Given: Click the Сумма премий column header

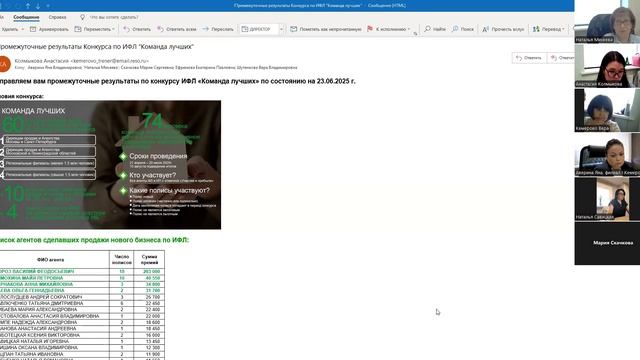Looking at the screenshot, I should click(x=149, y=260).
